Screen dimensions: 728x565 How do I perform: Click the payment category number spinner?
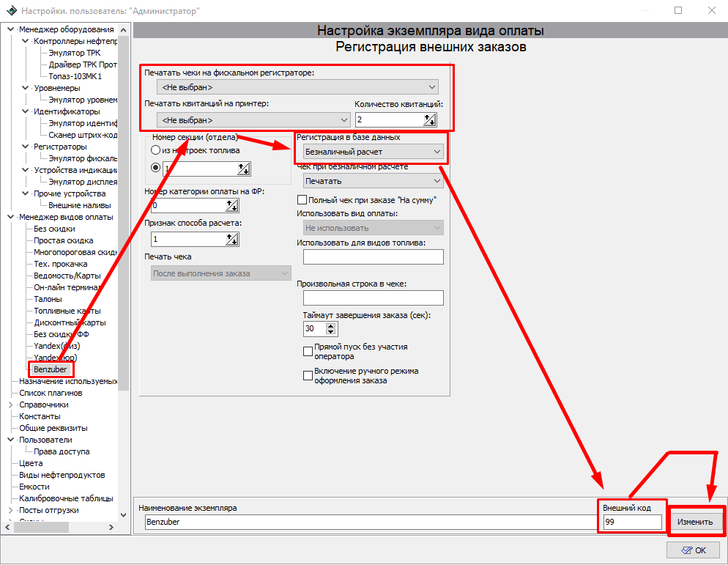click(x=232, y=205)
